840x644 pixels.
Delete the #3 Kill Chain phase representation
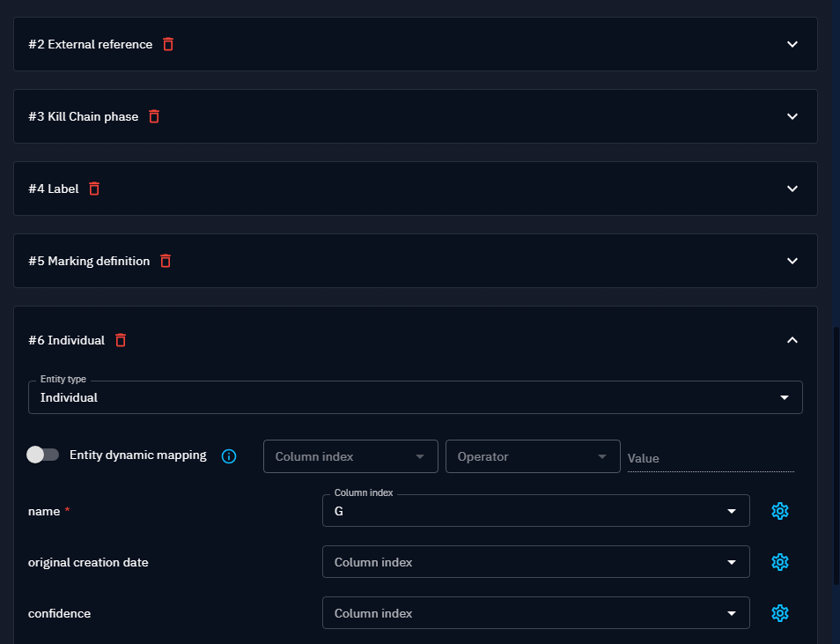(154, 116)
